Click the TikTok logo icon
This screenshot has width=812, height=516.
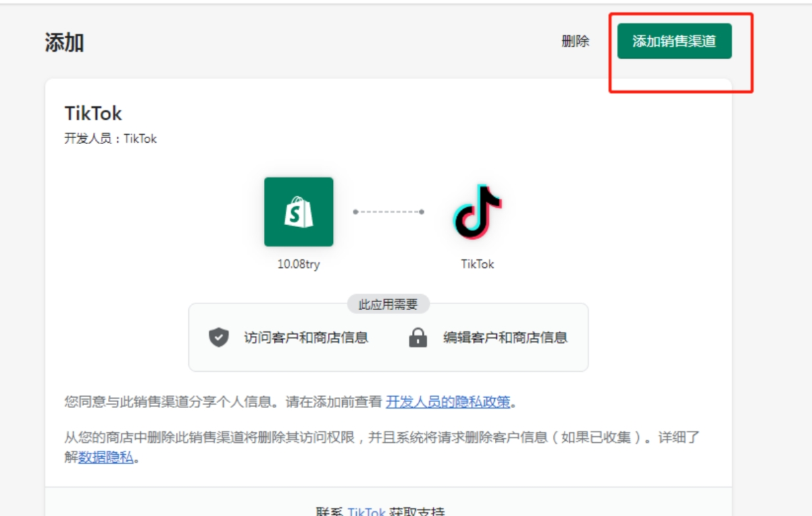[478, 212]
